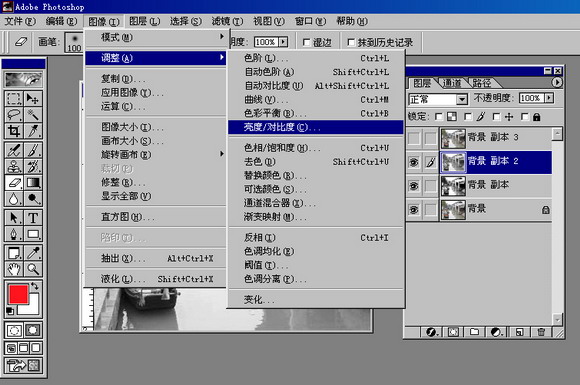Image resolution: width=580 pixels, height=385 pixels.
Task: Expand the 模式 submenu
Action: coord(155,37)
